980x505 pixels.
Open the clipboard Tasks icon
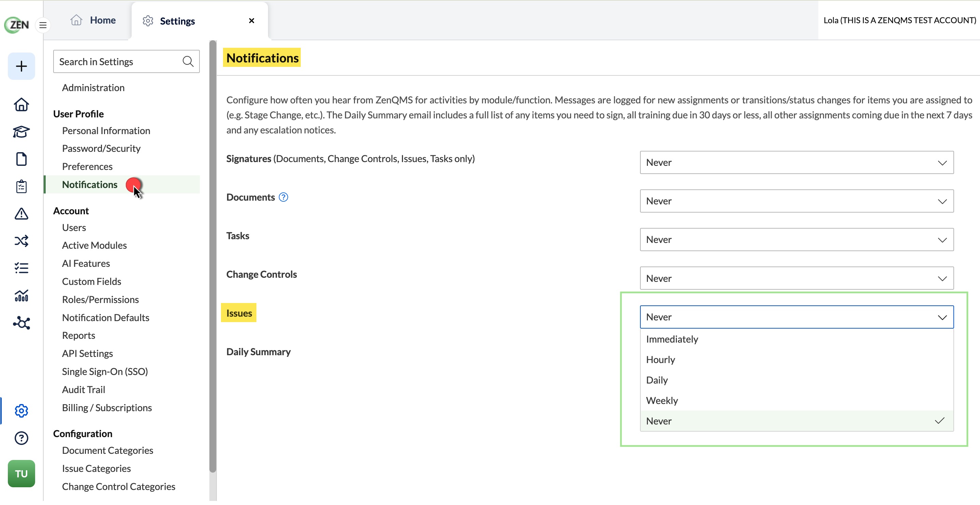(x=21, y=186)
